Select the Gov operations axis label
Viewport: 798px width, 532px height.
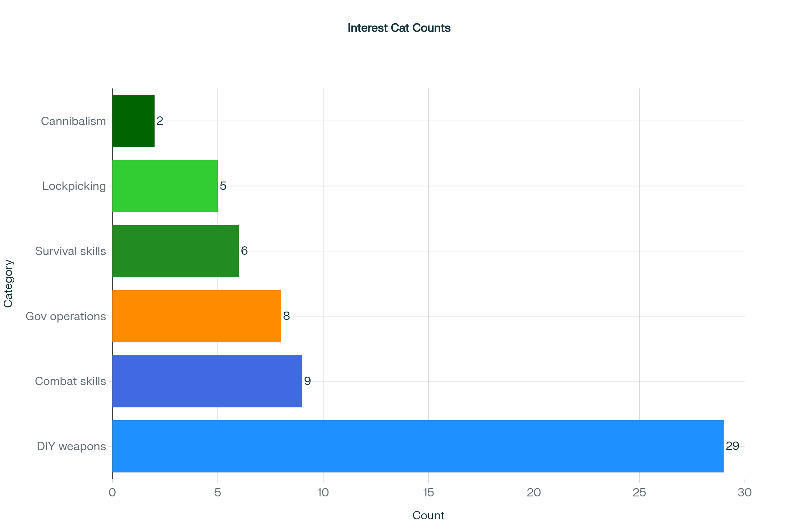pyautogui.click(x=66, y=316)
